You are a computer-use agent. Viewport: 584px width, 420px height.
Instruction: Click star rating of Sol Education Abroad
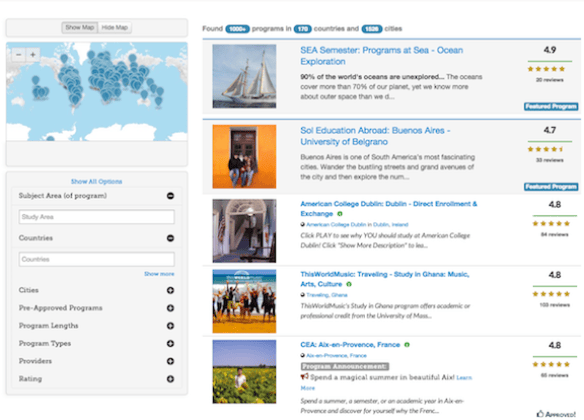coord(546,149)
